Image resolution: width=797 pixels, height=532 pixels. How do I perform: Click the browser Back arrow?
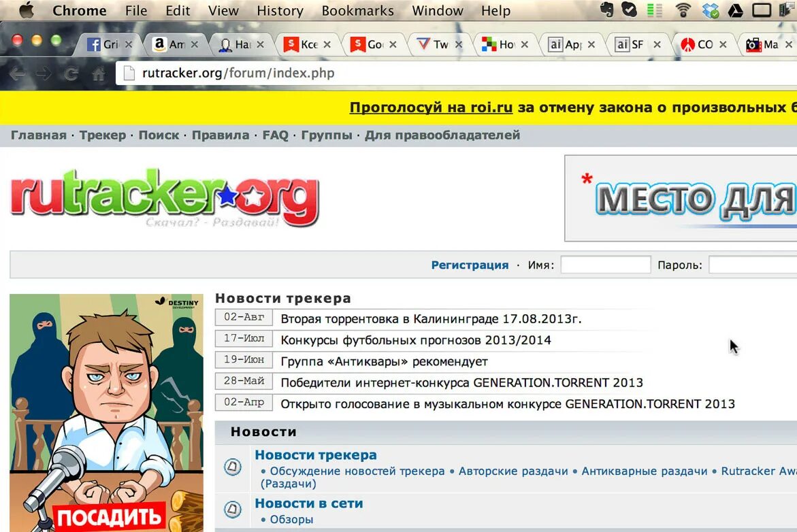pos(17,73)
